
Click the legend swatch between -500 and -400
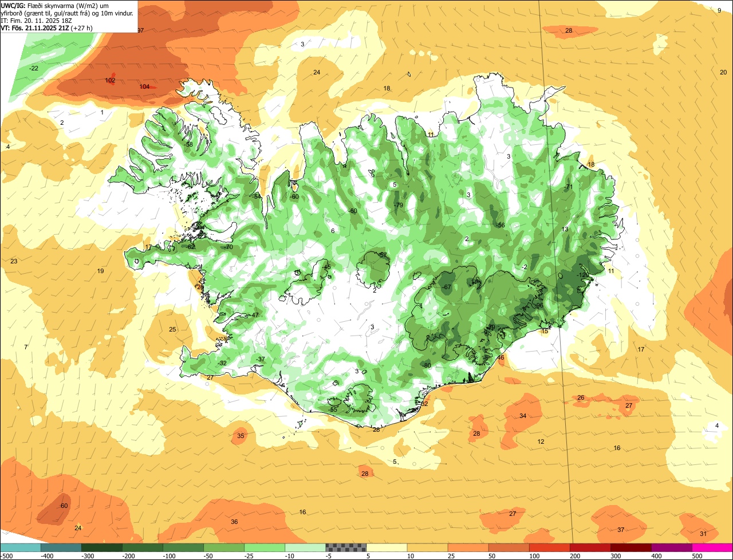(x=20, y=547)
